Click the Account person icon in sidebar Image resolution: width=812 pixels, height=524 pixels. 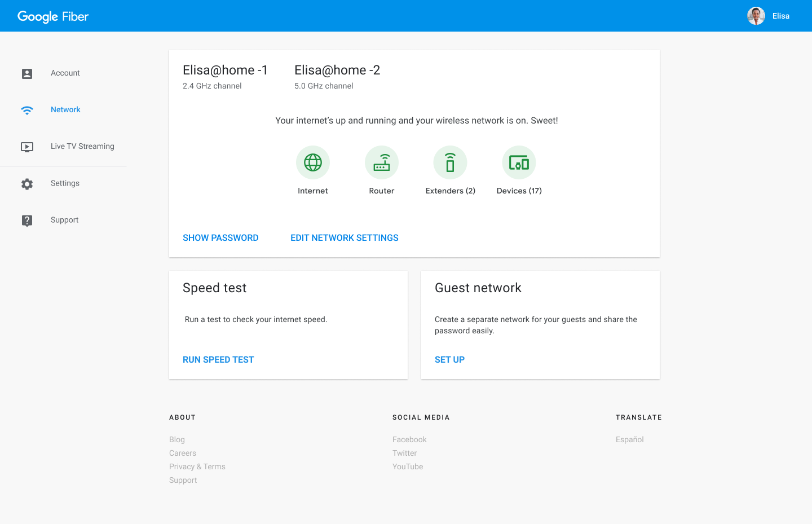[27, 73]
